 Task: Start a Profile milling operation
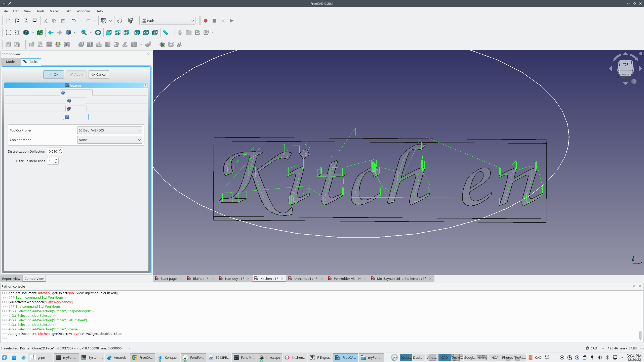click(x=82, y=44)
